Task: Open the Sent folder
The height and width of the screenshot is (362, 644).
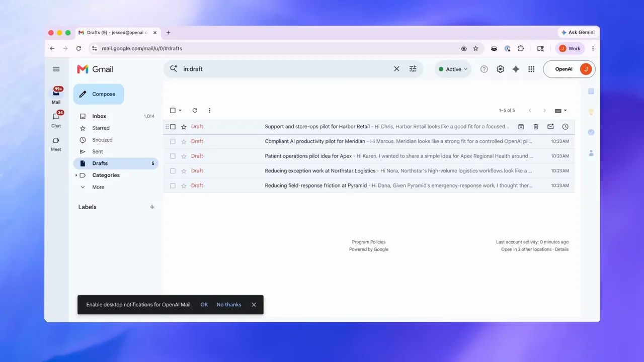Action: [116, 152]
